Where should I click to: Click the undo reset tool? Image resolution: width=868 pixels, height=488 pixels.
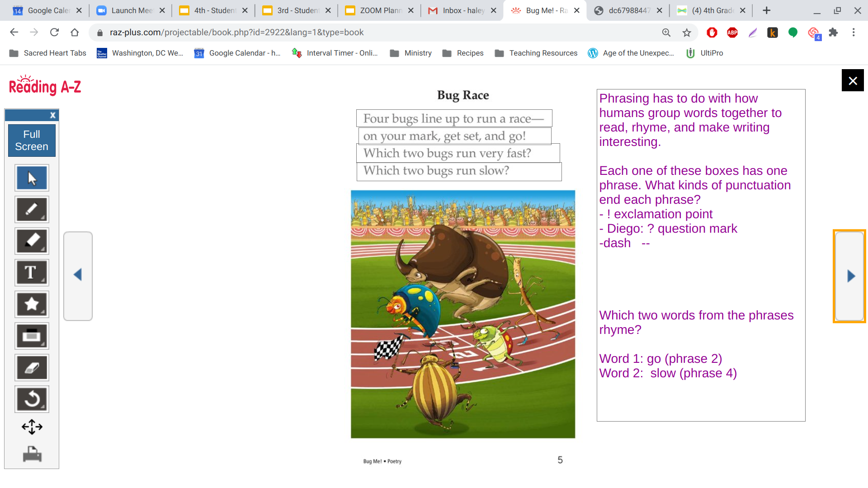[32, 399]
